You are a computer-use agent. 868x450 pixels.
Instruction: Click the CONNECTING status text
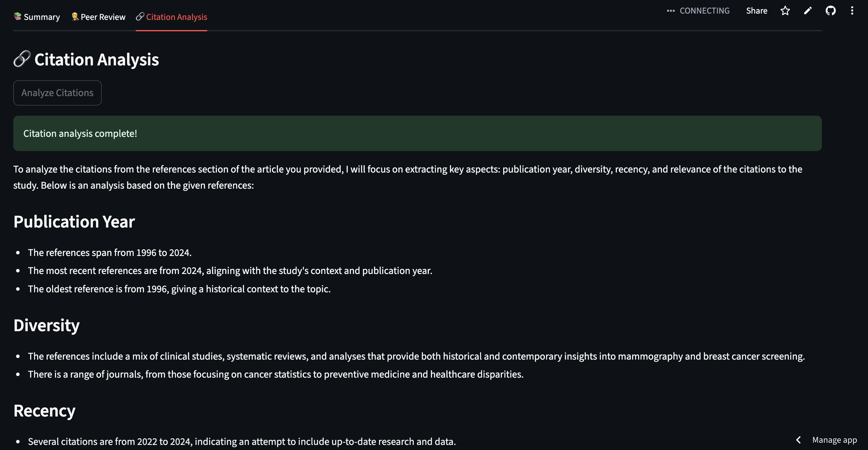pyautogui.click(x=704, y=11)
